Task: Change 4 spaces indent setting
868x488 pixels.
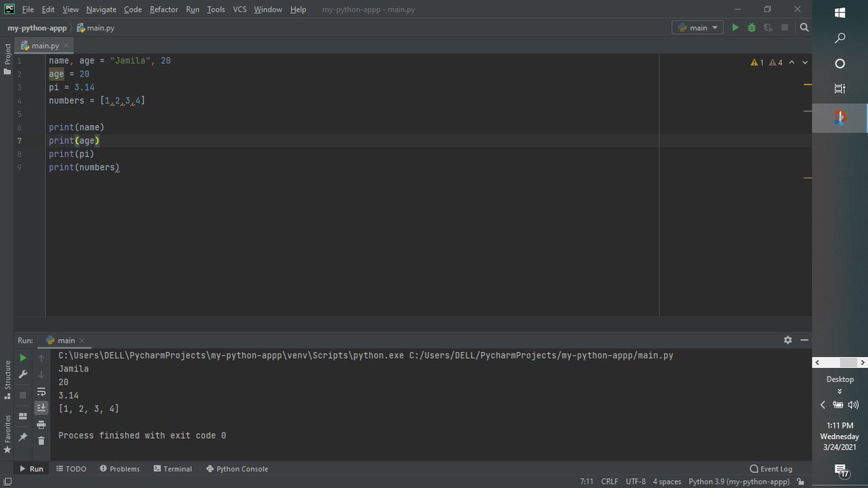Action: 667,481
